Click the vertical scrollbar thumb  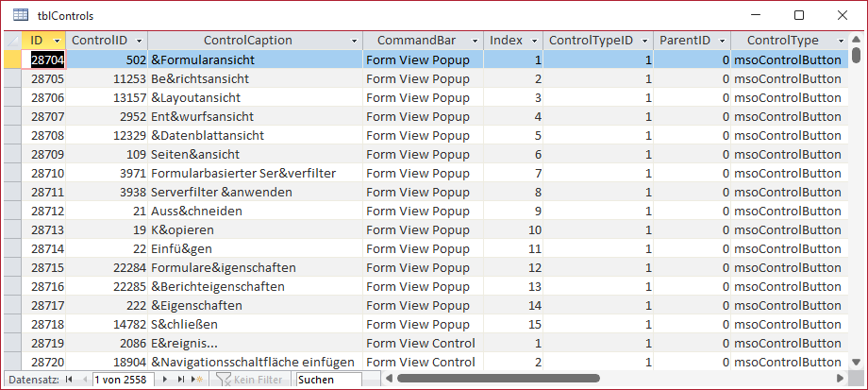[857, 55]
